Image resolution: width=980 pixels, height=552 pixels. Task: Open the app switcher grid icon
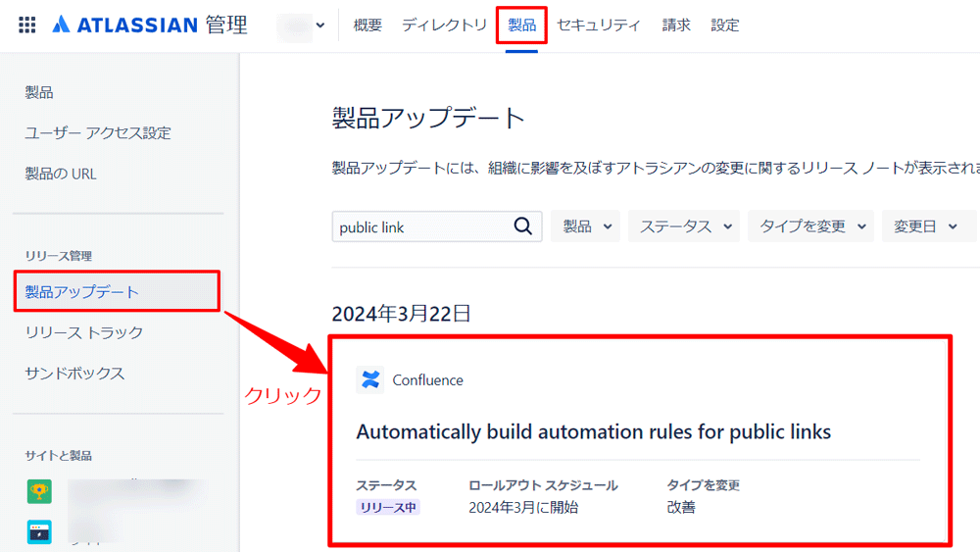pos(27,25)
